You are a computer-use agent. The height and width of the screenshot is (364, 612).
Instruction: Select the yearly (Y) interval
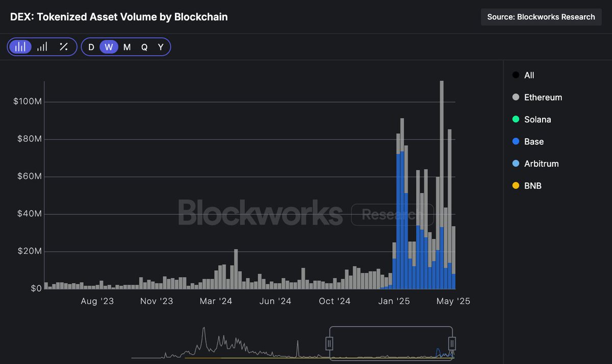pyautogui.click(x=161, y=47)
